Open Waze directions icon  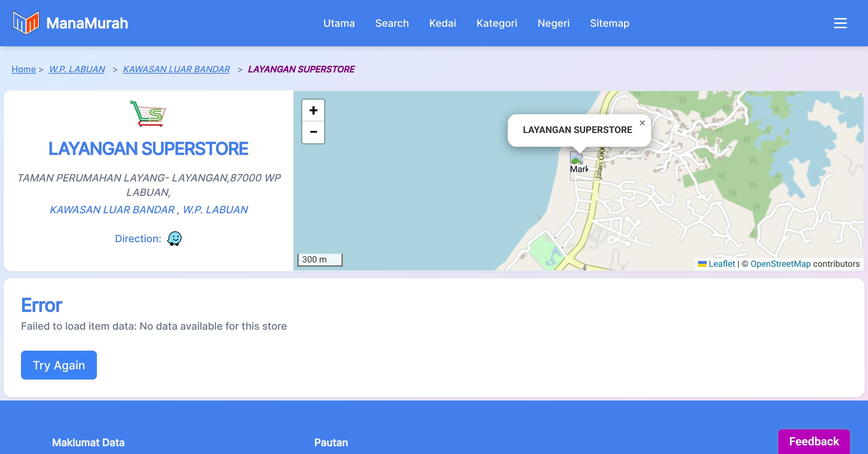[174, 239]
